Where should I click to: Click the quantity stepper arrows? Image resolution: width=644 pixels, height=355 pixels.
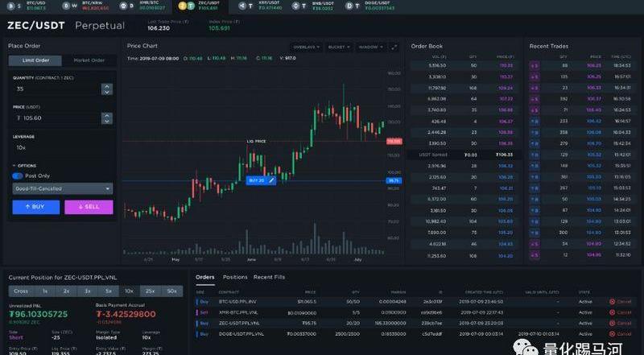106,89
